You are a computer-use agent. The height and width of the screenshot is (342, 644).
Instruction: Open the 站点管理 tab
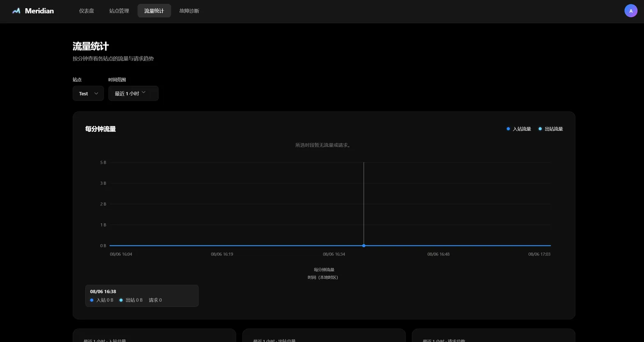pos(119,11)
